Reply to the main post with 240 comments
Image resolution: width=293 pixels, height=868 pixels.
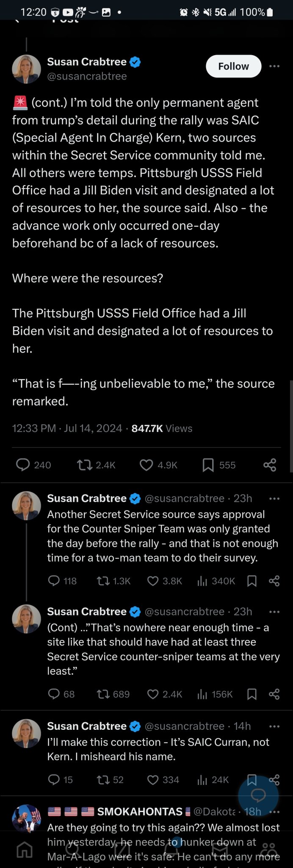(23, 465)
